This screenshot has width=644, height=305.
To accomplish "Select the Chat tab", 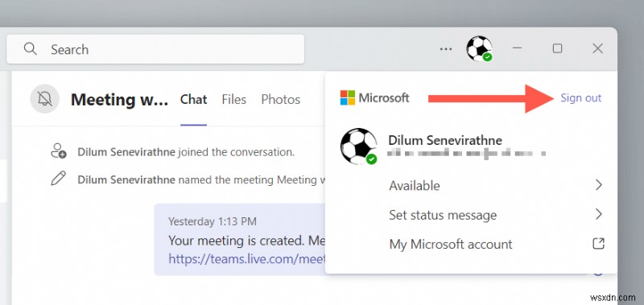I will [193, 99].
